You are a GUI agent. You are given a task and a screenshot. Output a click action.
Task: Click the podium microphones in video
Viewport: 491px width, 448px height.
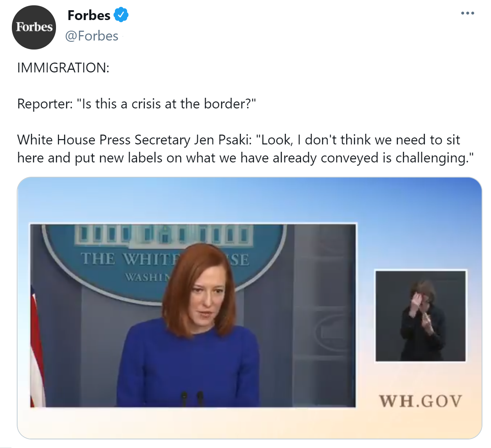(x=192, y=398)
